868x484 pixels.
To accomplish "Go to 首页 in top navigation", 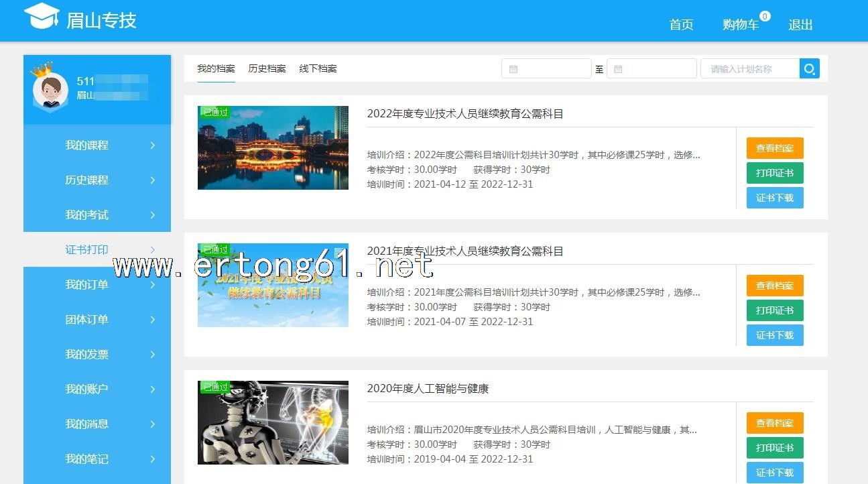I will click(x=681, y=25).
